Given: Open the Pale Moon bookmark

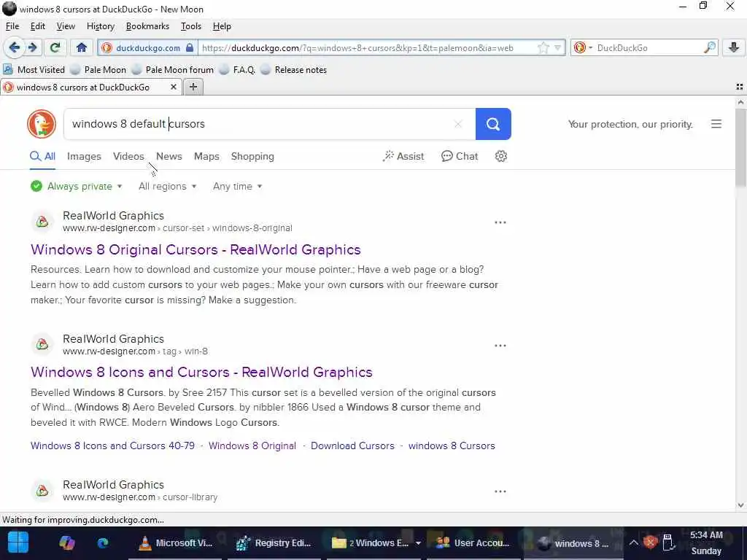Looking at the screenshot, I should click(x=98, y=69).
